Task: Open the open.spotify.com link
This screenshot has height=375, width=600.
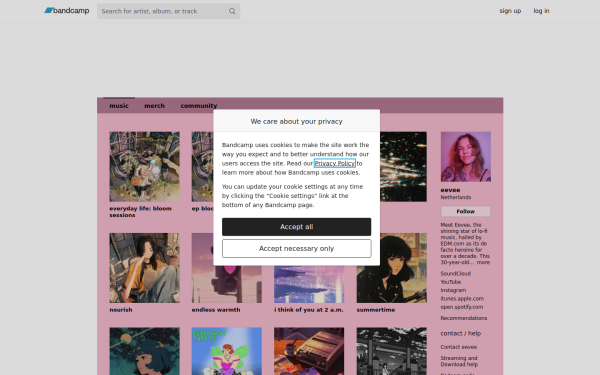Action: (x=461, y=307)
